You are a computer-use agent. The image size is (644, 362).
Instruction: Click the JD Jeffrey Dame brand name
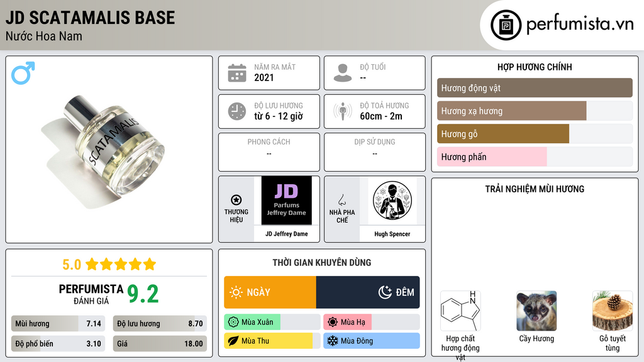tap(287, 234)
